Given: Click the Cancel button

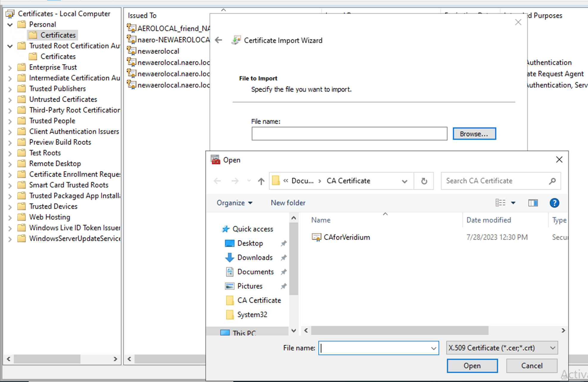Looking at the screenshot, I should pos(531,366).
